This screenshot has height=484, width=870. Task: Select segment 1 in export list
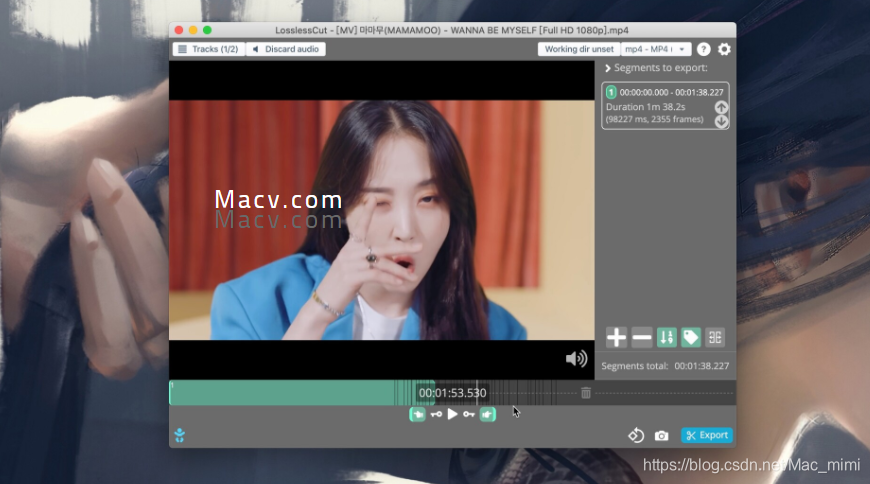(665, 105)
